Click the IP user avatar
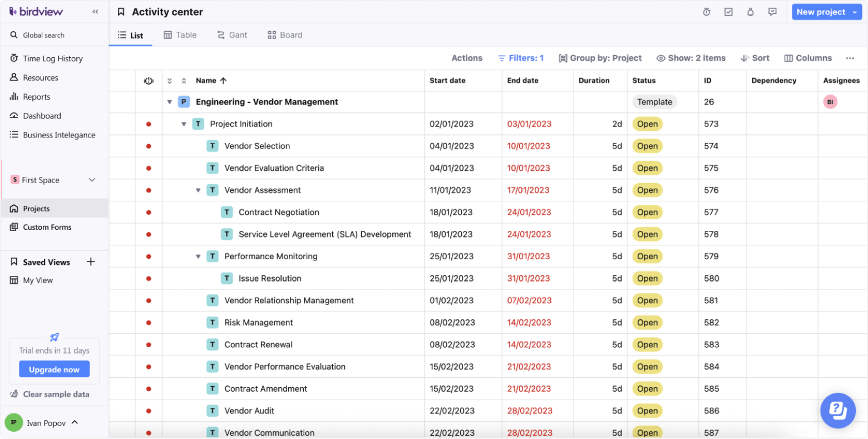This screenshot has height=439, width=868. (14, 422)
